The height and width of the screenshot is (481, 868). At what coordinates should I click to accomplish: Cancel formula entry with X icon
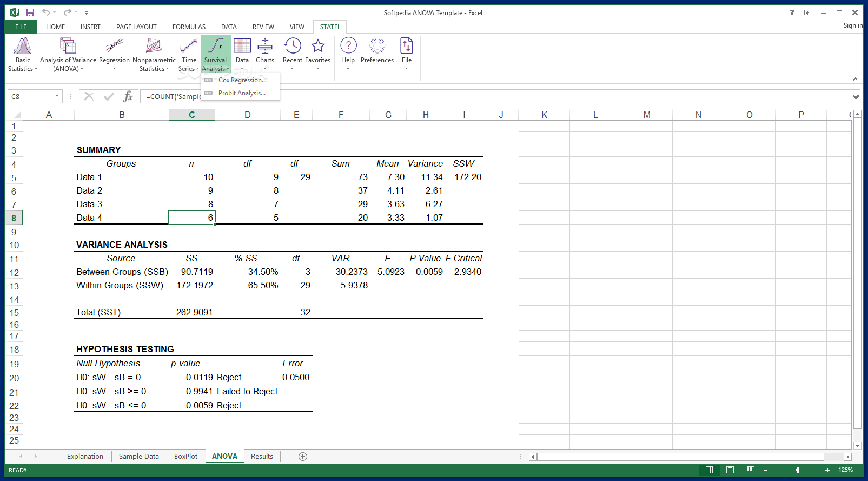tap(89, 96)
